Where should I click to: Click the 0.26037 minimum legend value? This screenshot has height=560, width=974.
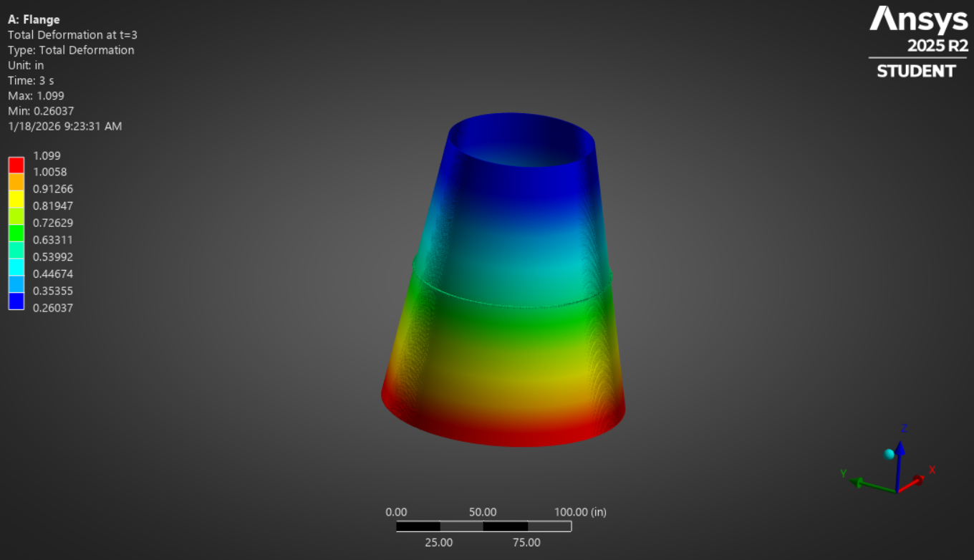52,308
